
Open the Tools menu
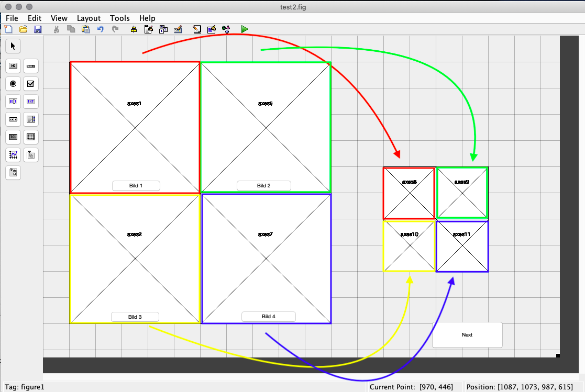[119, 18]
